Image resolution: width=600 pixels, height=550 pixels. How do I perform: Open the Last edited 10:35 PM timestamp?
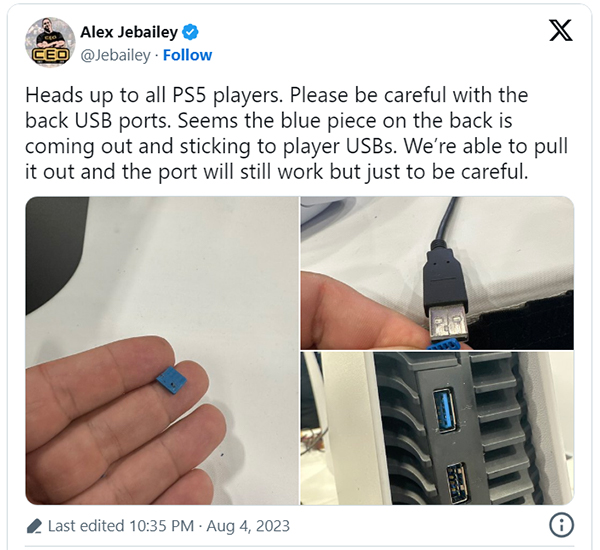click(x=121, y=526)
